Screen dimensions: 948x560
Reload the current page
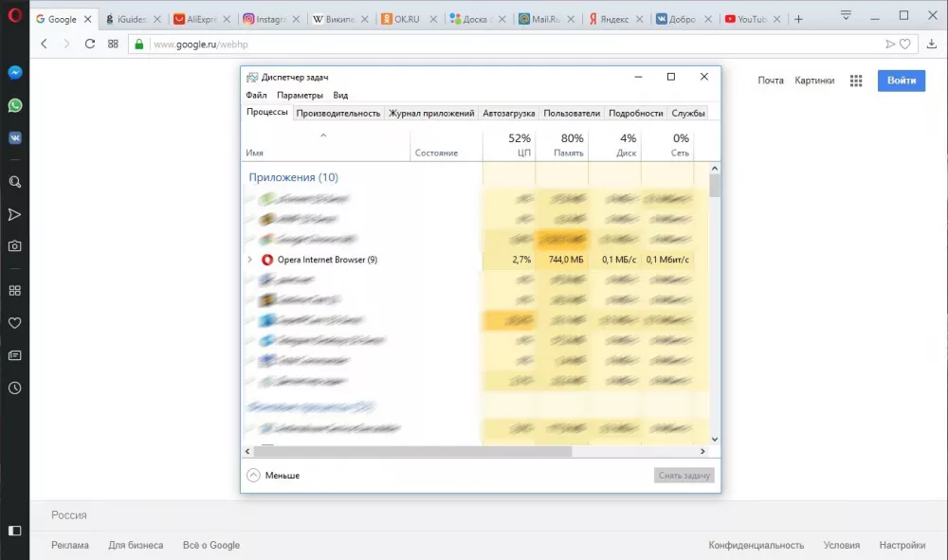tap(90, 44)
